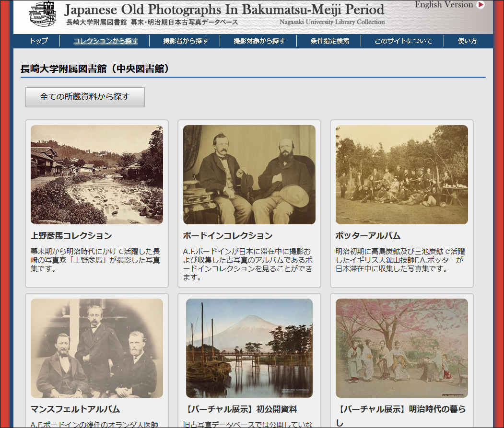Click Nagasaki University Library Collection text
The width and height of the screenshot is (504, 428).
pyautogui.click(x=332, y=22)
